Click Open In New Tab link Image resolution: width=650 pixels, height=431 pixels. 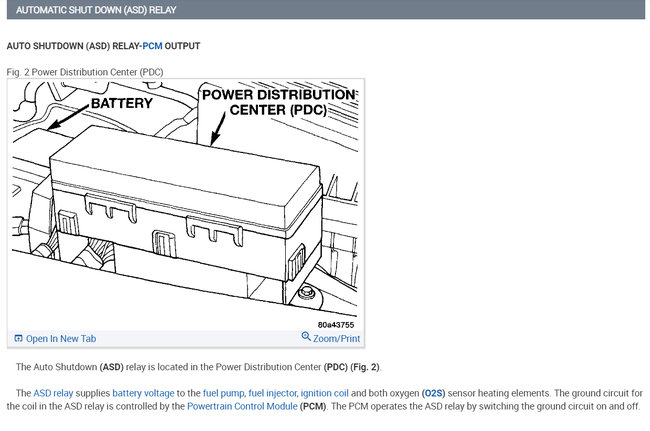pyautogui.click(x=61, y=339)
